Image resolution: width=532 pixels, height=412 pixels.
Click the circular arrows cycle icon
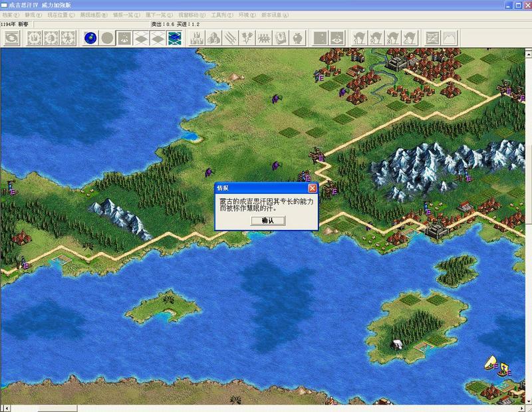coord(12,38)
